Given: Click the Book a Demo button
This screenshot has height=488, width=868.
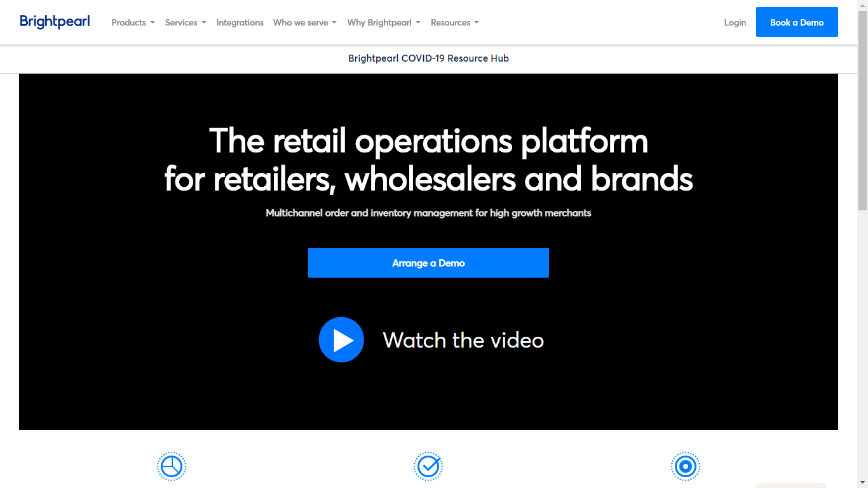Looking at the screenshot, I should 797,22.
